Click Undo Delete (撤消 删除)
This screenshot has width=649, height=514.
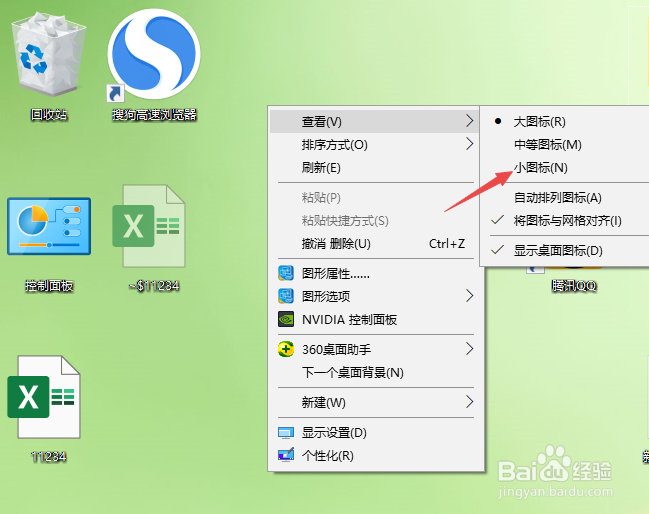[374, 243]
